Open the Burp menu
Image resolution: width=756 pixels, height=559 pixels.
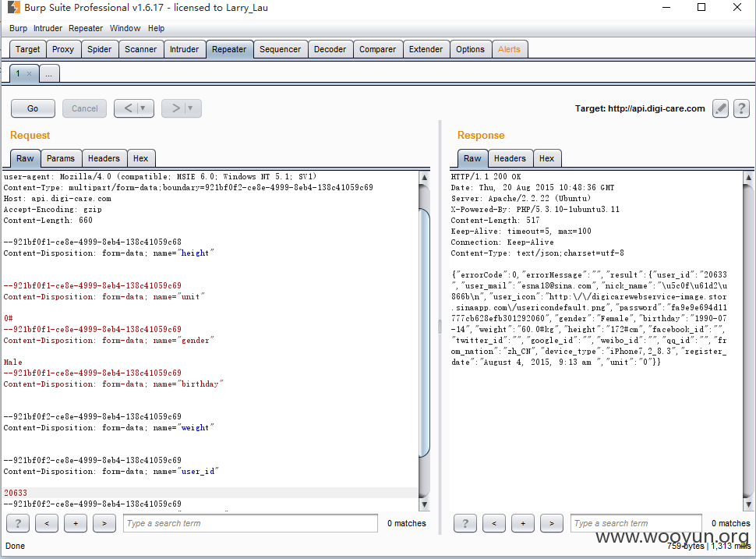(x=19, y=28)
